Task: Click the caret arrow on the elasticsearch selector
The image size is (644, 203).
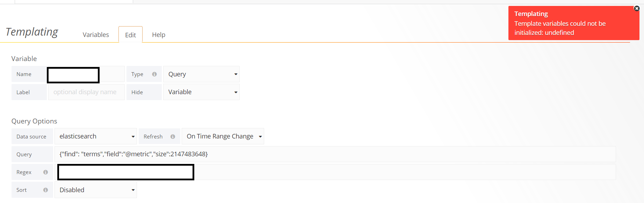Action: pyautogui.click(x=133, y=136)
